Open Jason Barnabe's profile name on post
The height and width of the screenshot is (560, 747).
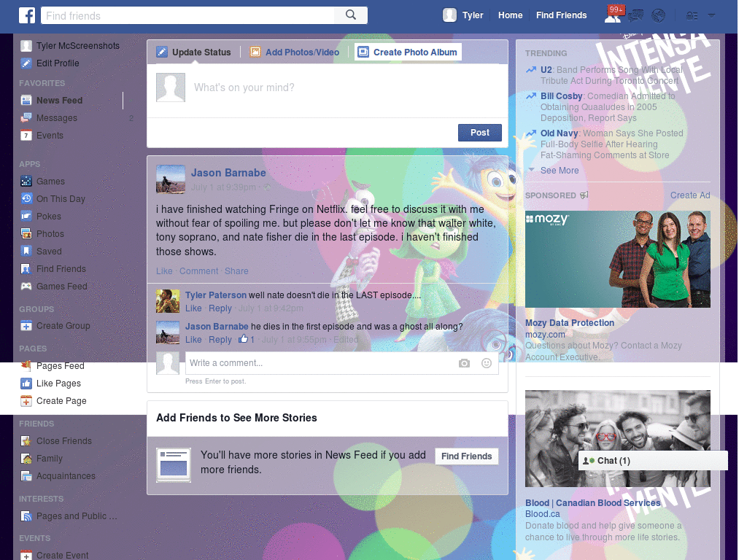[x=228, y=173]
